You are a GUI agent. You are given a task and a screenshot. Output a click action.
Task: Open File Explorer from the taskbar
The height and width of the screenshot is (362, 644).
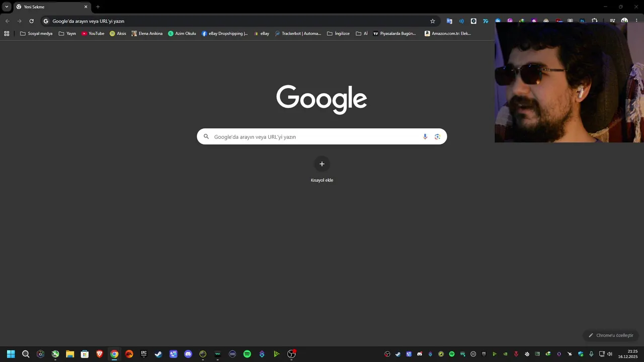(x=70, y=354)
